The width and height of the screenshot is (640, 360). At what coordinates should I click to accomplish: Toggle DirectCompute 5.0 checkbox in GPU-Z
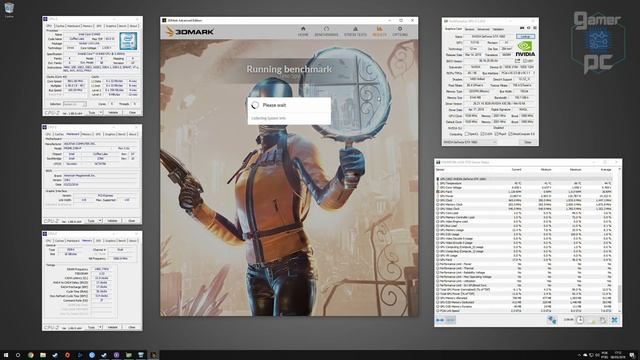click(511, 134)
